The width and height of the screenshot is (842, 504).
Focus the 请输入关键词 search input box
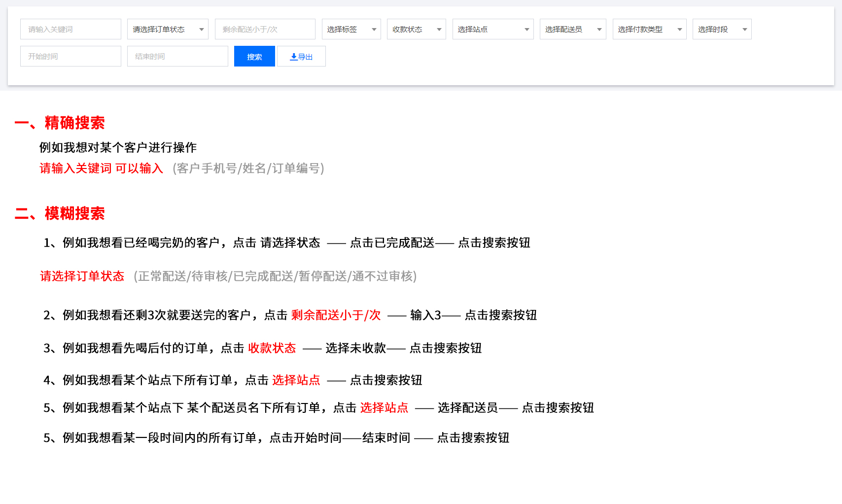70,30
